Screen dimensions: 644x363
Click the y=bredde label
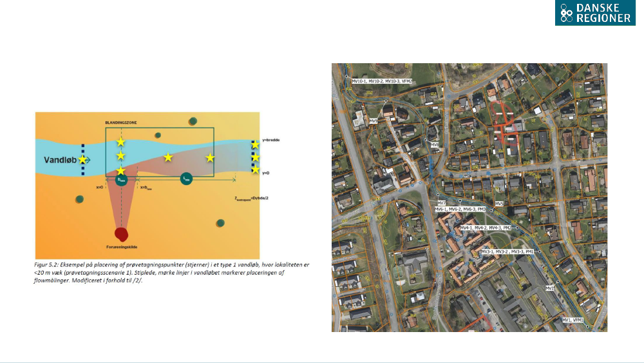click(x=270, y=140)
